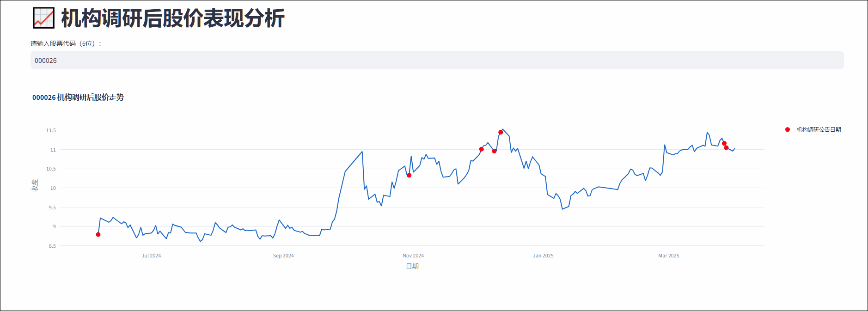Click the red survey marker just before Nov 2024
Screen dimensions: 868x311
tap(409, 175)
